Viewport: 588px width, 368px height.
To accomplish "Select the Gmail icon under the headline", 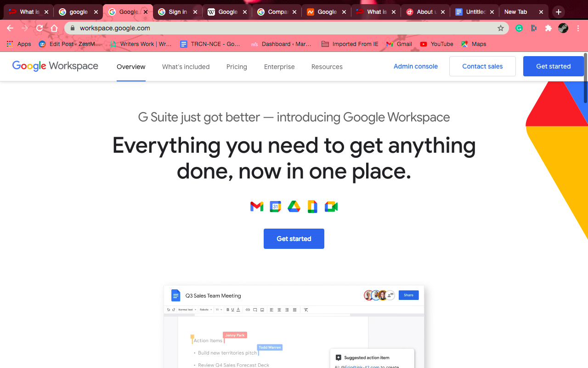I will point(256,206).
